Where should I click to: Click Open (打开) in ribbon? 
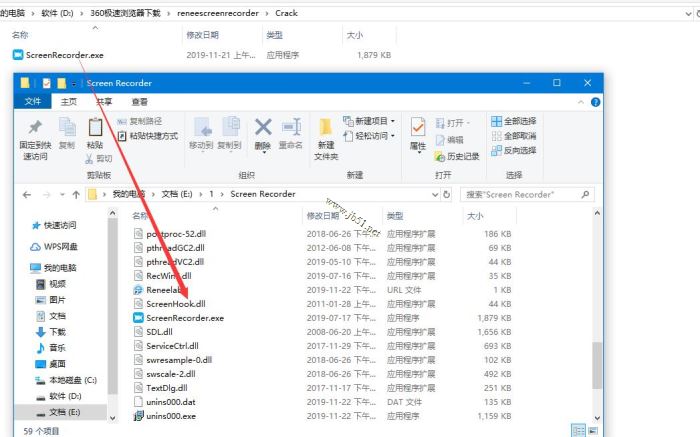(x=453, y=123)
